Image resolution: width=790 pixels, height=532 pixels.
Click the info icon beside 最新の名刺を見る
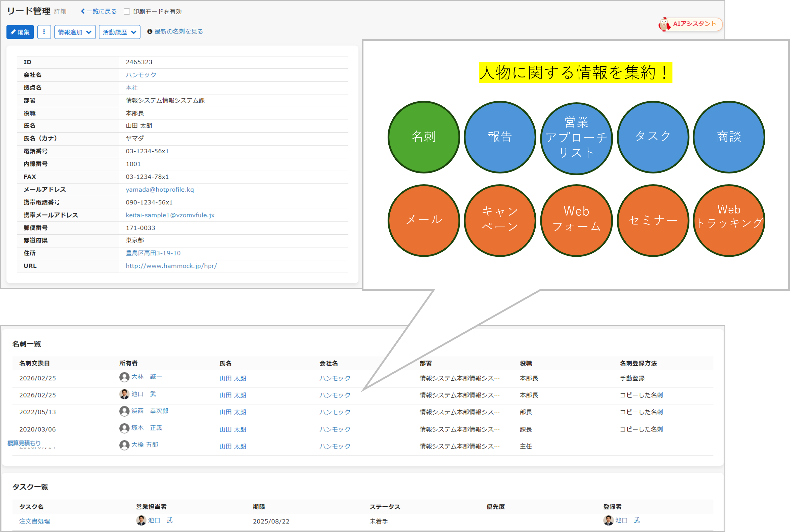click(x=150, y=32)
